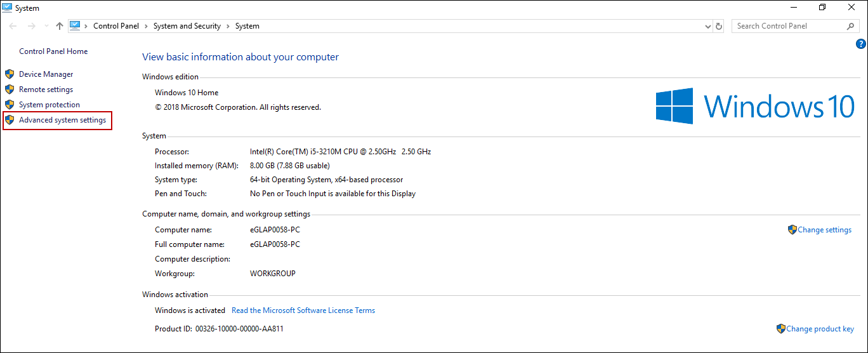Click Change product key link
Screen dimensions: 868x353
(820, 329)
